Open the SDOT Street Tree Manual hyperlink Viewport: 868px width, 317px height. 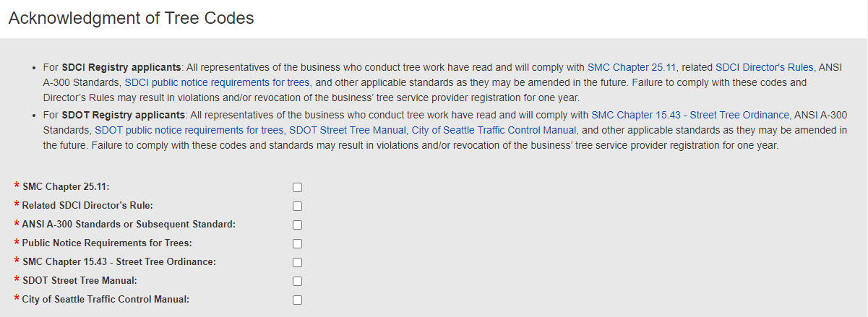(x=347, y=130)
